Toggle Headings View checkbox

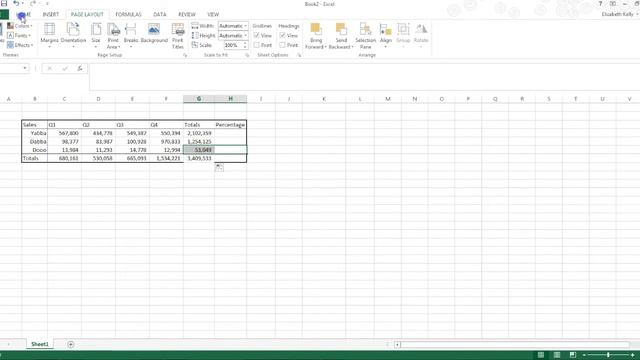click(x=282, y=36)
